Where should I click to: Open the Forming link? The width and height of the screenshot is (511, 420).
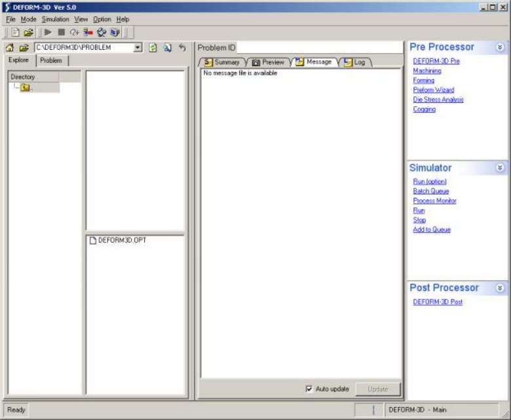pos(424,80)
